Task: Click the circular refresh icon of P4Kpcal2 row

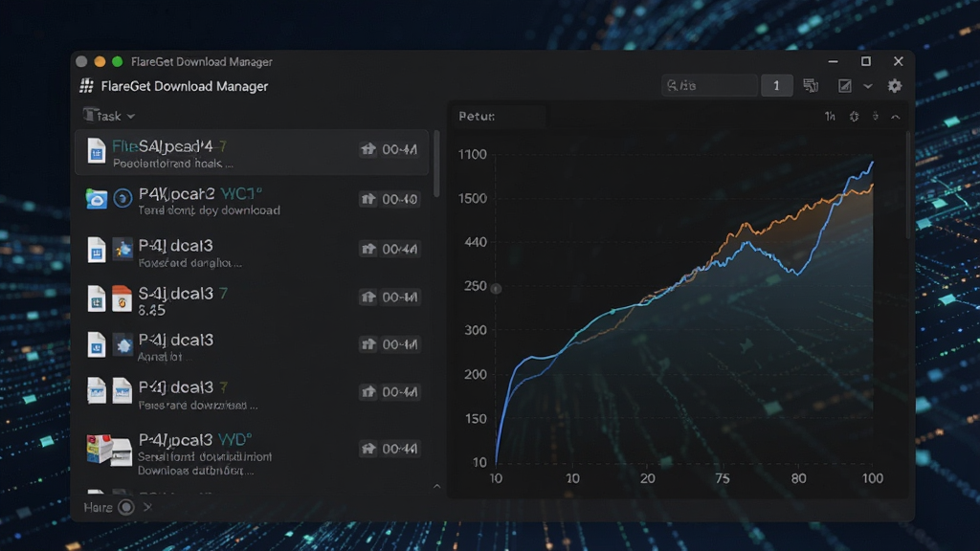Action: click(x=122, y=199)
